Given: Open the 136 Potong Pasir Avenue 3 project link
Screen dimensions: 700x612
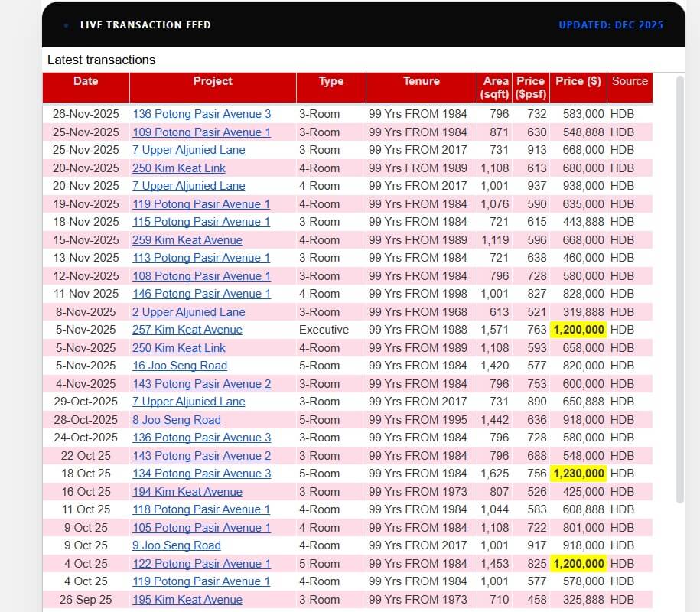Looking at the screenshot, I should [201, 114].
